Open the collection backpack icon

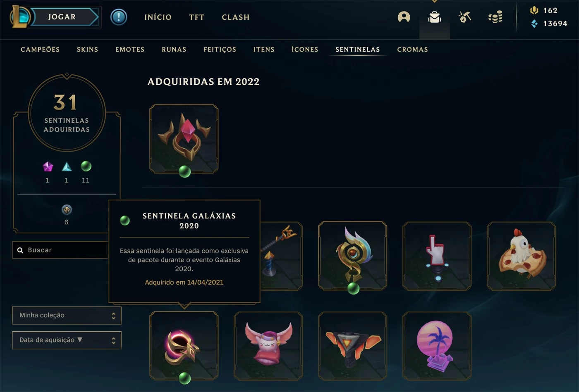(434, 17)
